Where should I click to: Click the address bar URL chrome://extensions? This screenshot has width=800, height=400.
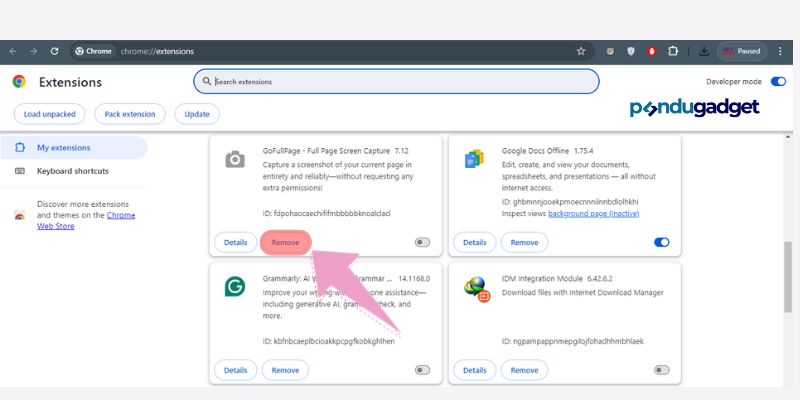click(157, 51)
